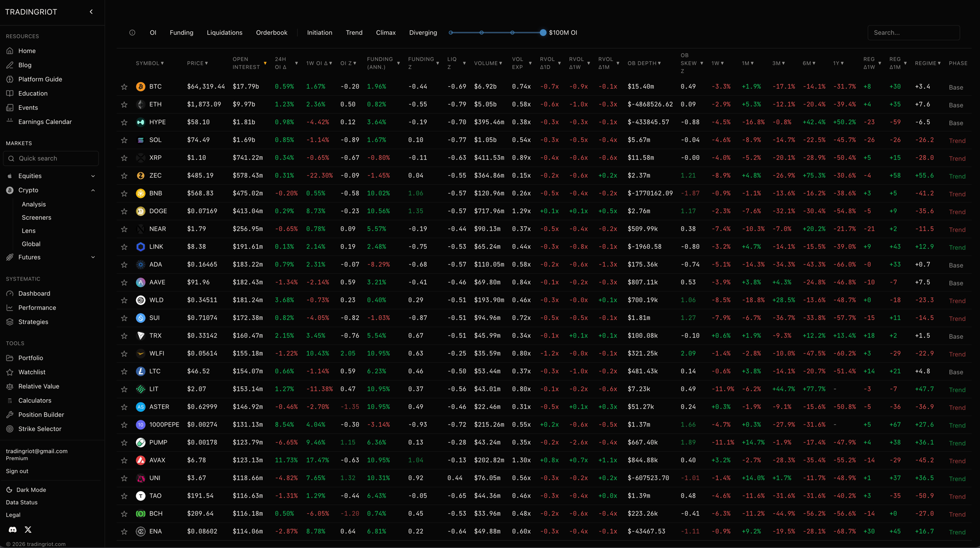Image resolution: width=980 pixels, height=548 pixels.
Task: Click the Position Builder wrench icon
Action: tap(10, 415)
